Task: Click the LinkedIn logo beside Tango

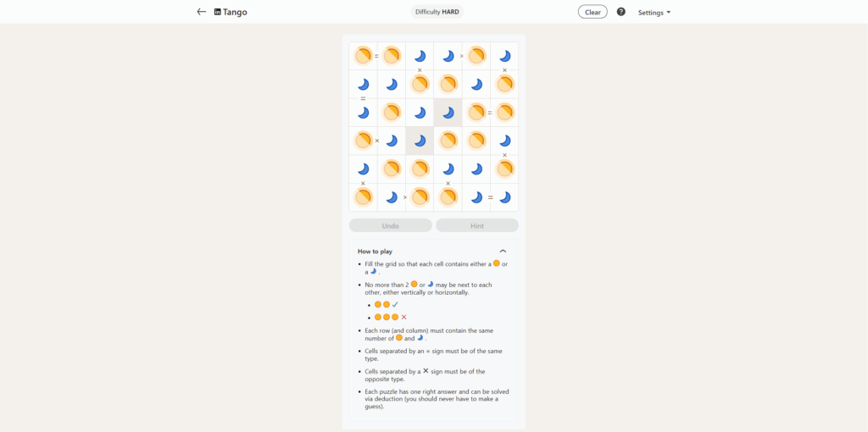Action: coord(218,12)
